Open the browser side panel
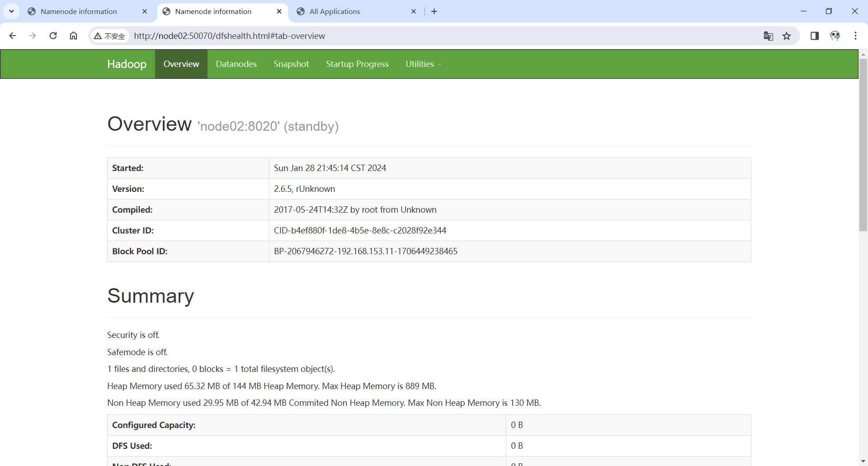This screenshot has height=466, width=868. [815, 36]
